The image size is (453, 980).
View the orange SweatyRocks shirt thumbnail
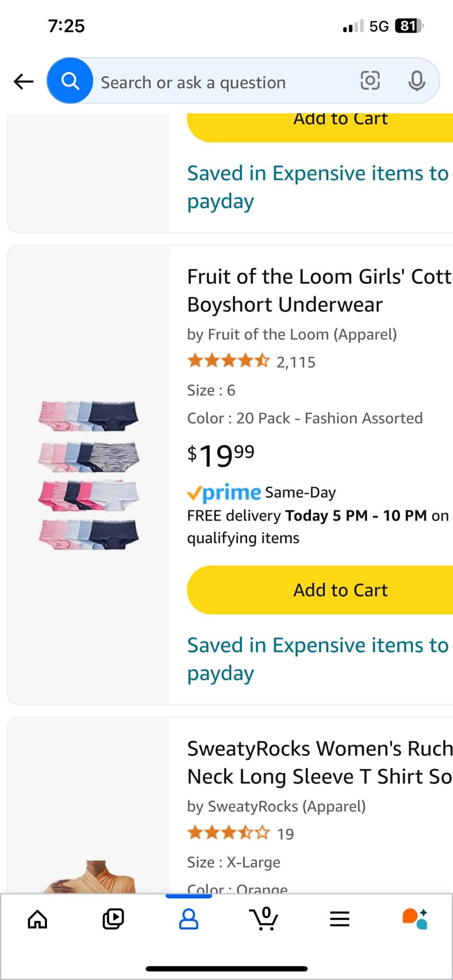89,877
